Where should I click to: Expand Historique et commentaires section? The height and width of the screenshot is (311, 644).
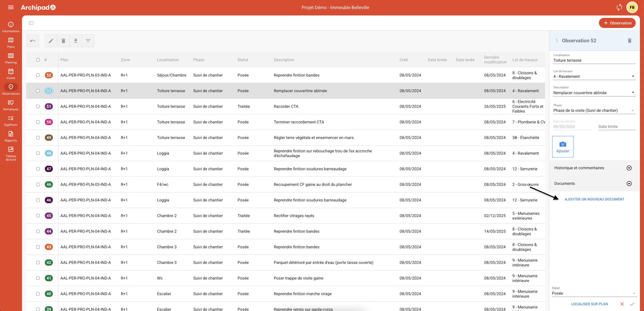629,168
